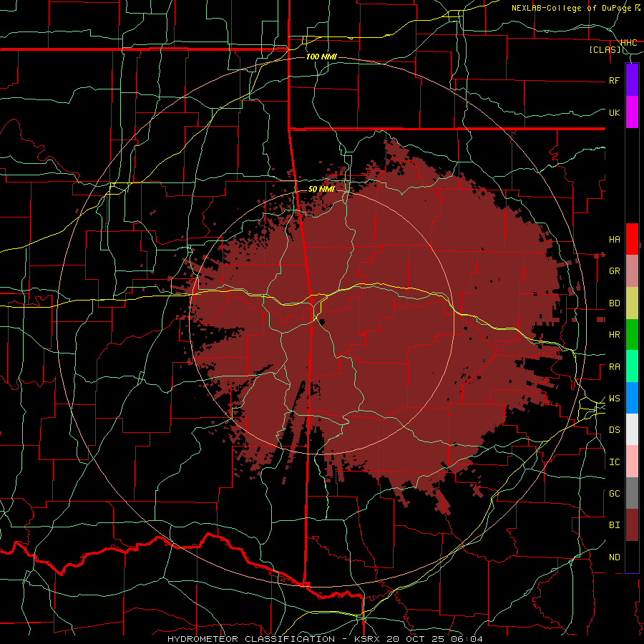Click the WS blue legend swatch

tap(632, 398)
